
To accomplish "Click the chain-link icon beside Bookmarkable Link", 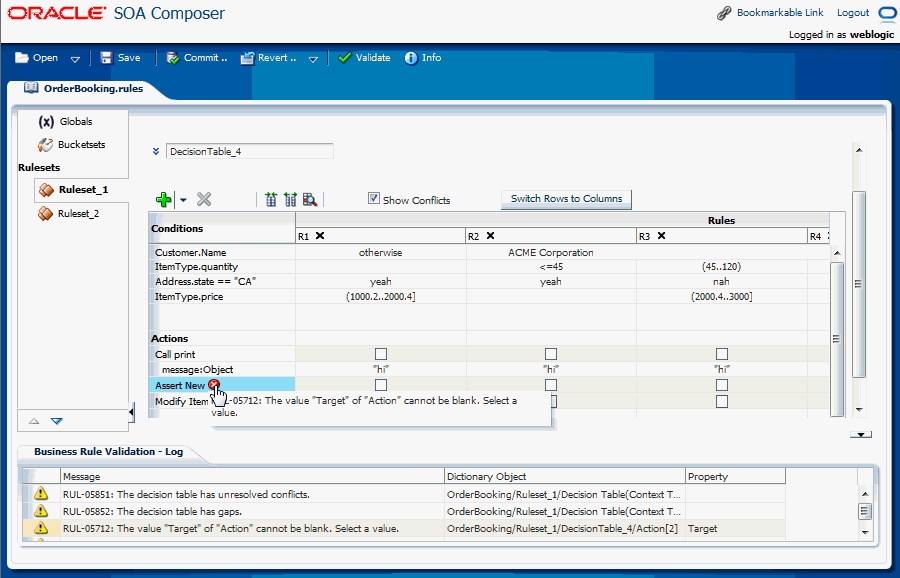I will pyautogui.click(x=724, y=13).
